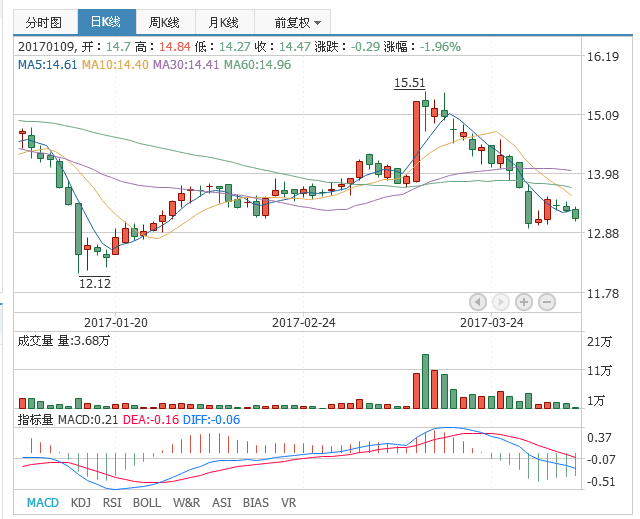Show the BOLL indicator
The image size is (640, 519).
click(146, 502)
